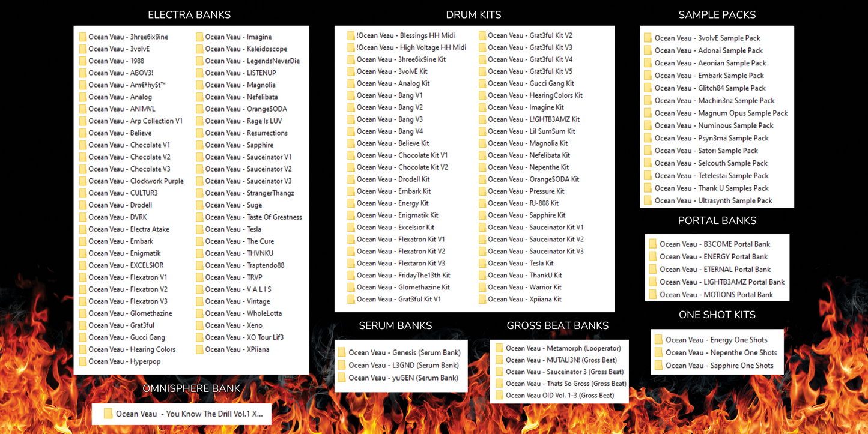Viewport: 868px width, 434px height.
Task: Select the 'Ocean Veau - ABOV3!' entry
Action: tap(121, 73)
